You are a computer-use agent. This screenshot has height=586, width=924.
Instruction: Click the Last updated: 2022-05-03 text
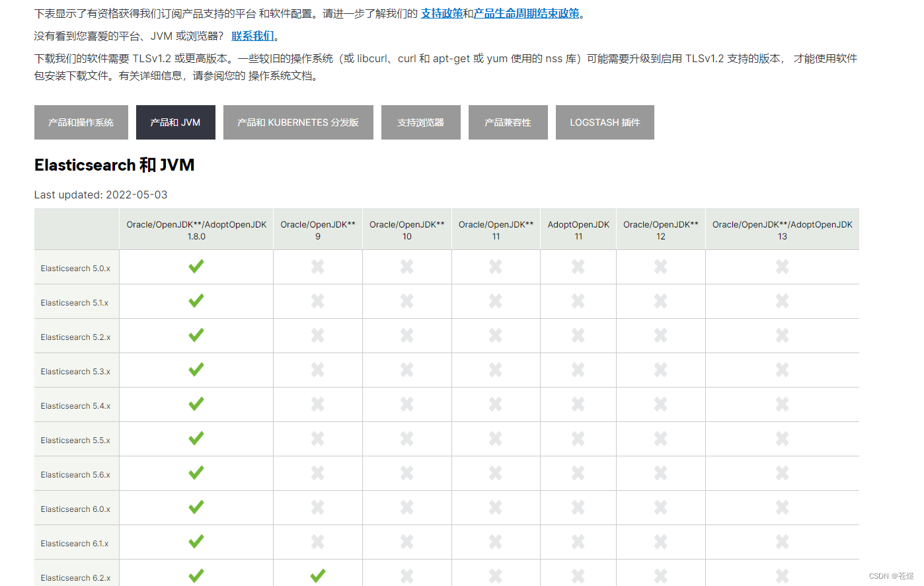point(100,194)
